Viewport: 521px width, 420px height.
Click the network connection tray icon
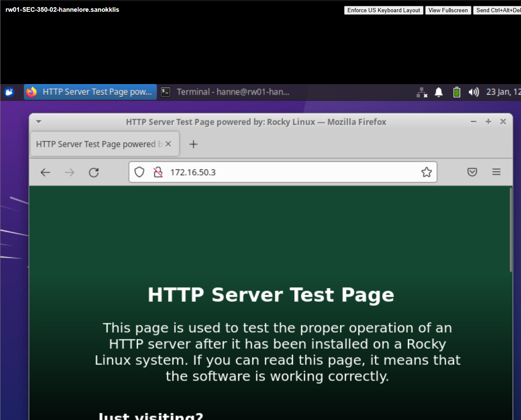coord(421,92)
